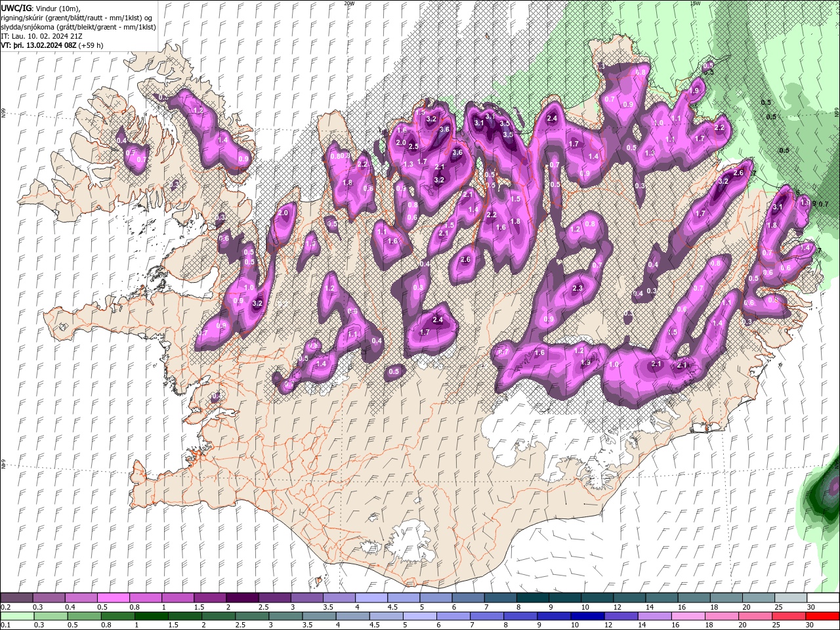Click the '15W' longitude label at top
840x630 pixels.
pyautogui.click(x=695, y=3)
